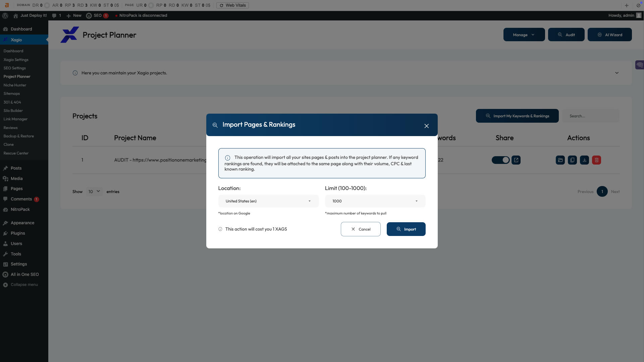The image size is (644, 362).
Task: Duplicate the project using the copy icon
Action: point(572,160)
